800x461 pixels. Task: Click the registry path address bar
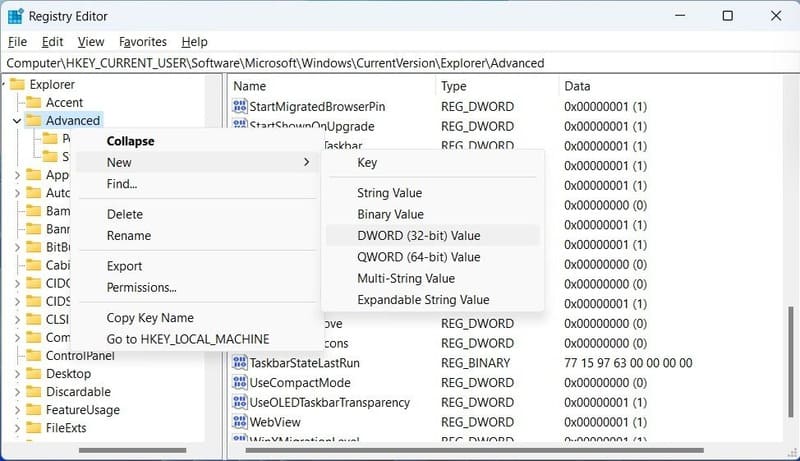400,63
